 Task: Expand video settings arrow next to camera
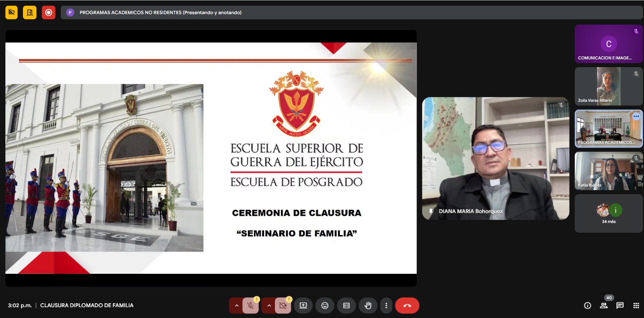point(269,306)
